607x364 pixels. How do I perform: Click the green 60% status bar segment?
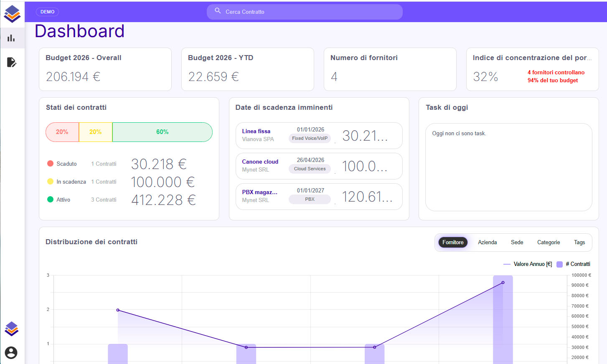tap(162, 132)
